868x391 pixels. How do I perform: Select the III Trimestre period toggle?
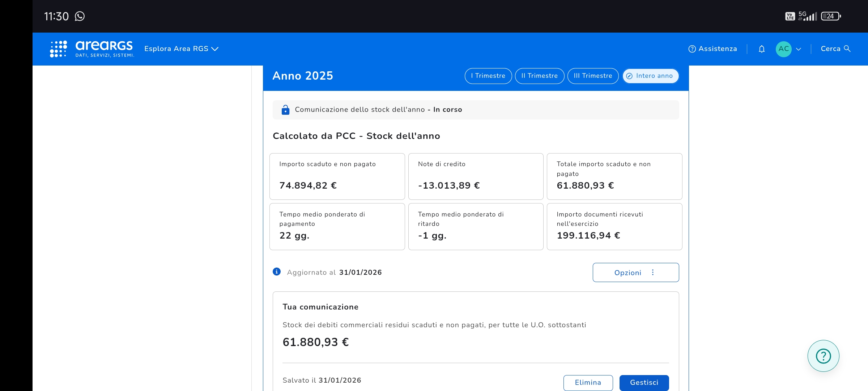(593, 76)
